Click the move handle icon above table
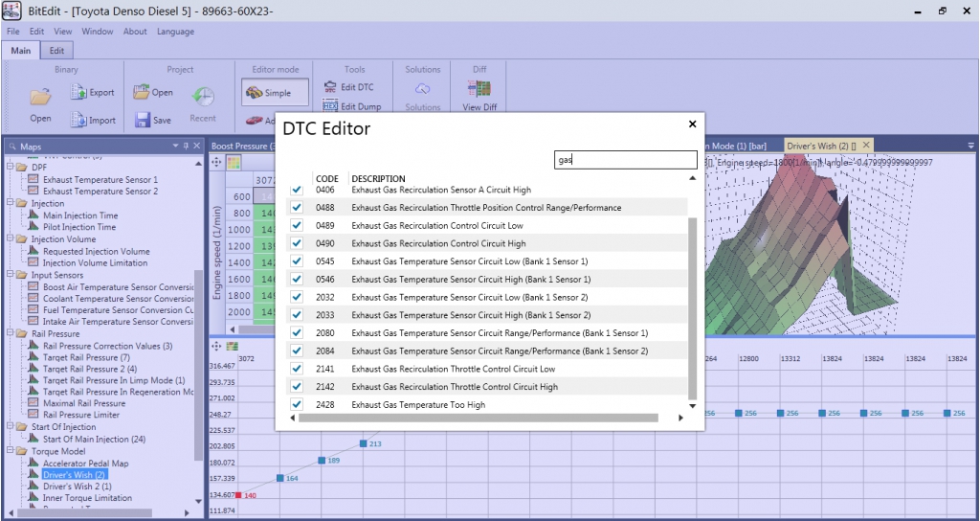 [x=217, y=163]
